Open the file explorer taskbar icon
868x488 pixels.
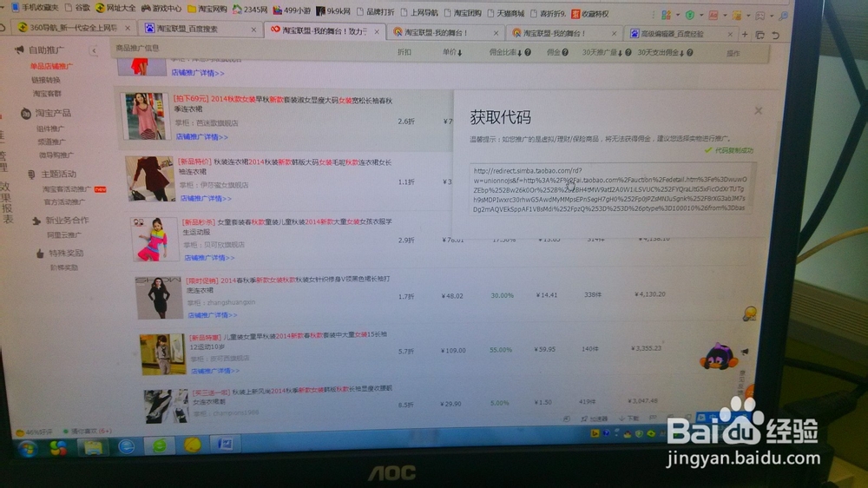click(93, 446)
